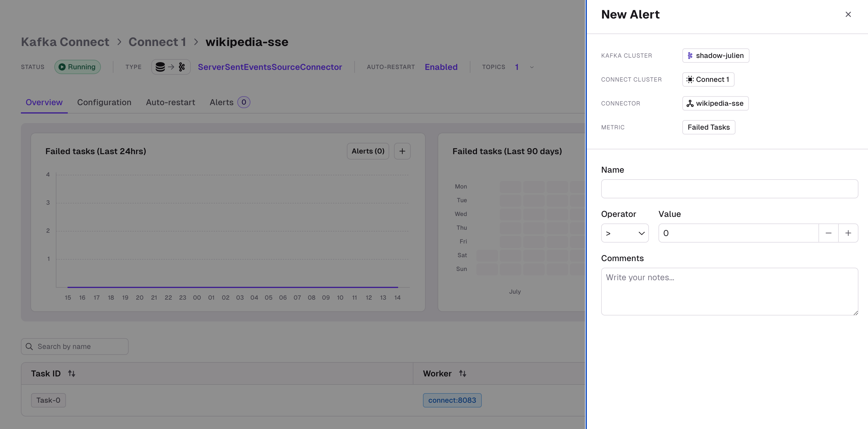Decrease alert value with minus button

tap(828, 233)
